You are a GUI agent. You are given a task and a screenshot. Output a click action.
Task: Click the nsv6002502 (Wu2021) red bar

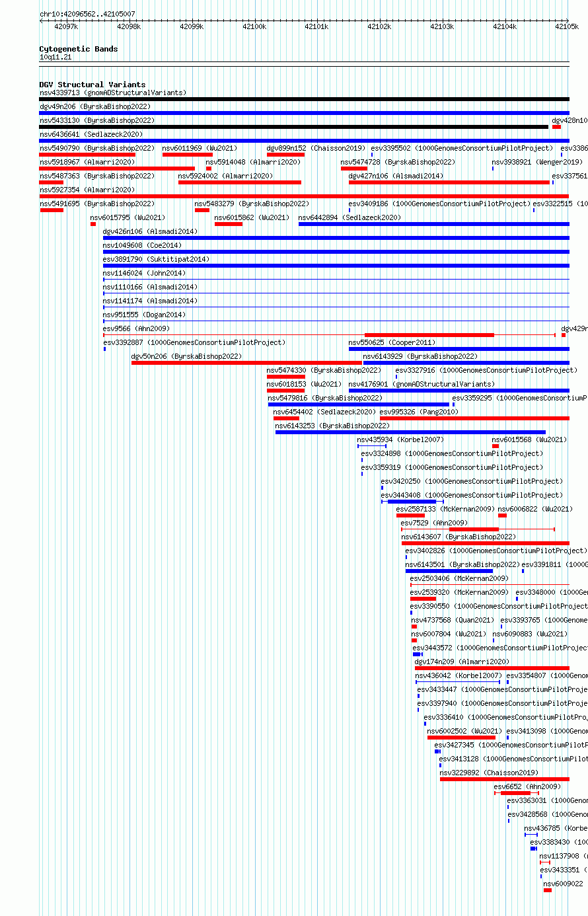tap(461, 738)
